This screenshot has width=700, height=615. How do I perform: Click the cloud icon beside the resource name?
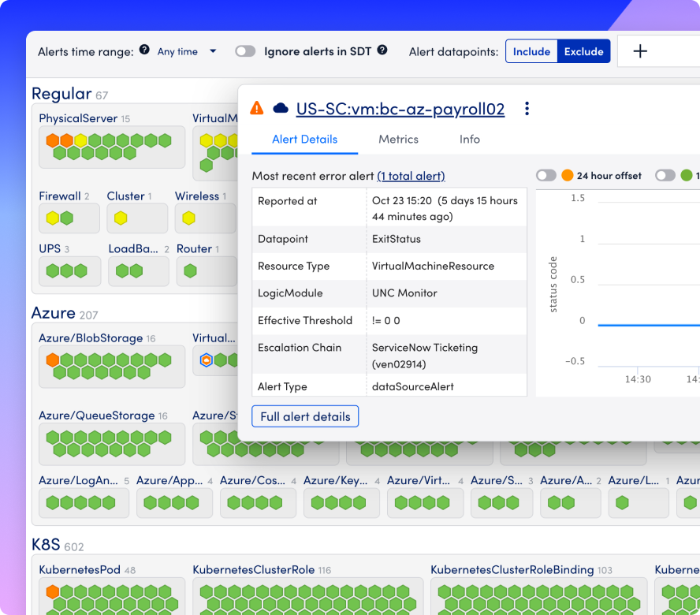(281, 108)
